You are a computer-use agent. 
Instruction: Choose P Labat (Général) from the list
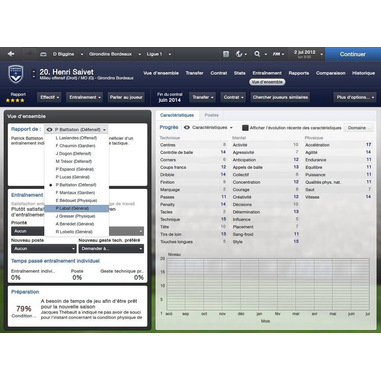[76, 208]
